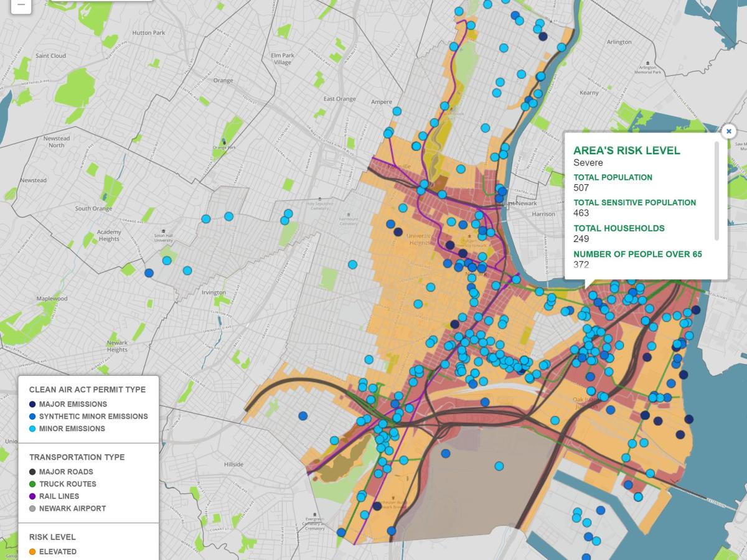Select the emissions marker cluster point near East Newark
747x560 pixels.
coord(500,192)
